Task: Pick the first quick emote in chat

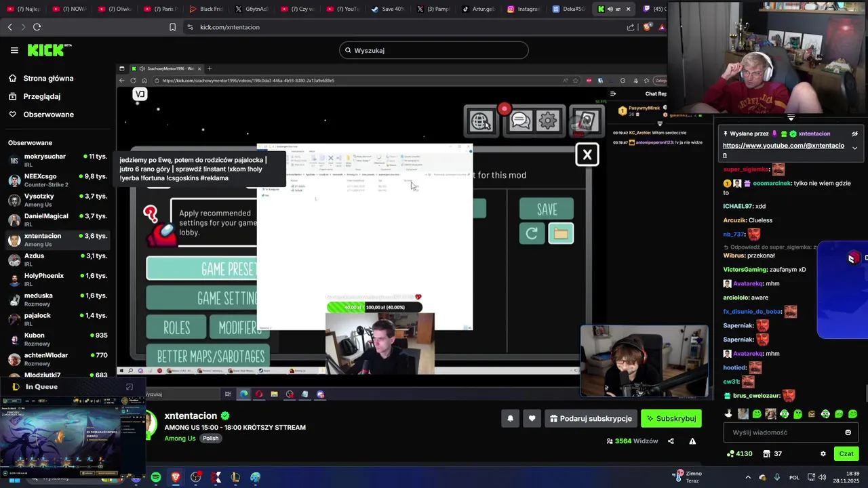Action: coord(729,414)
